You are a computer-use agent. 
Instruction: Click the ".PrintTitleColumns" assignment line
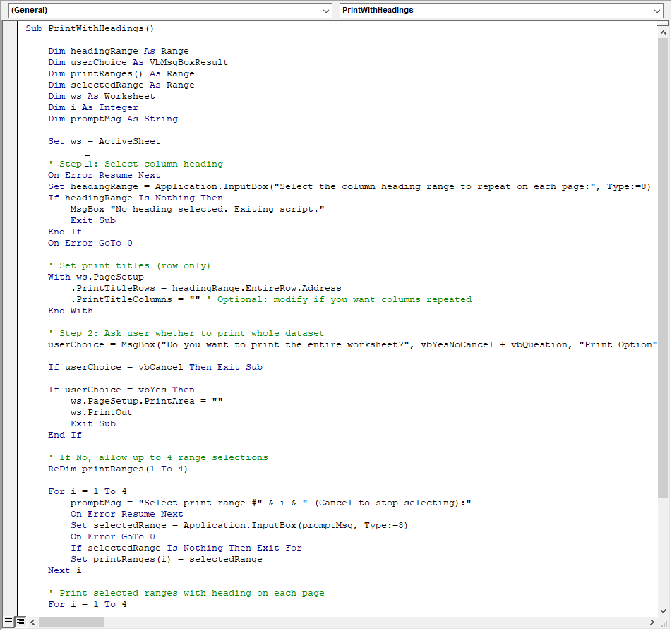(x=271, y=299)
